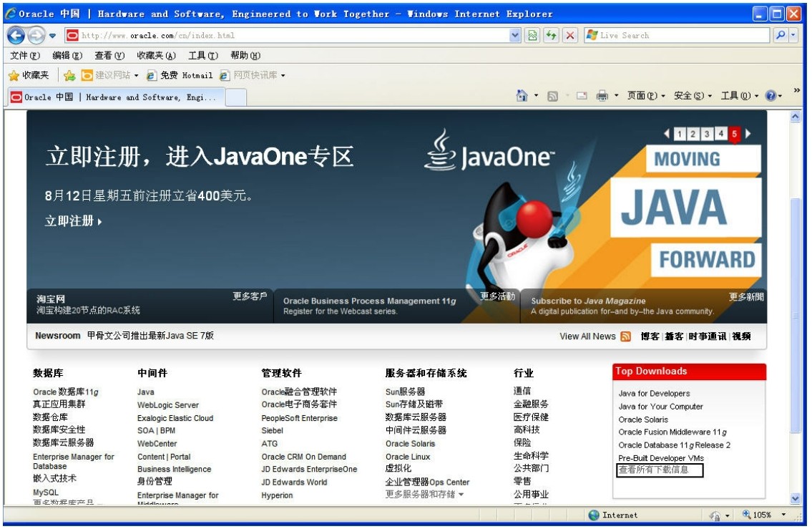Show previous banner with left arrow
Screen dimensions: 812x529
pyautogui.click(x=667, y=134)
